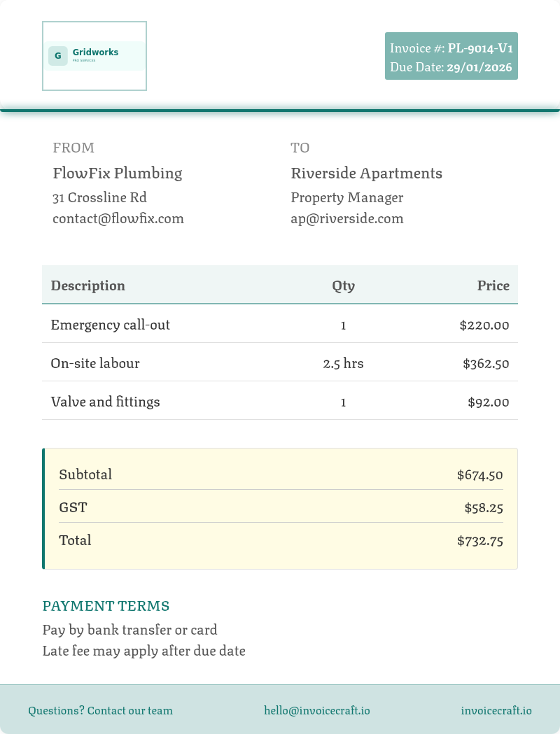Click the hello@invoicecraft.io footer link

pos(317,711)
